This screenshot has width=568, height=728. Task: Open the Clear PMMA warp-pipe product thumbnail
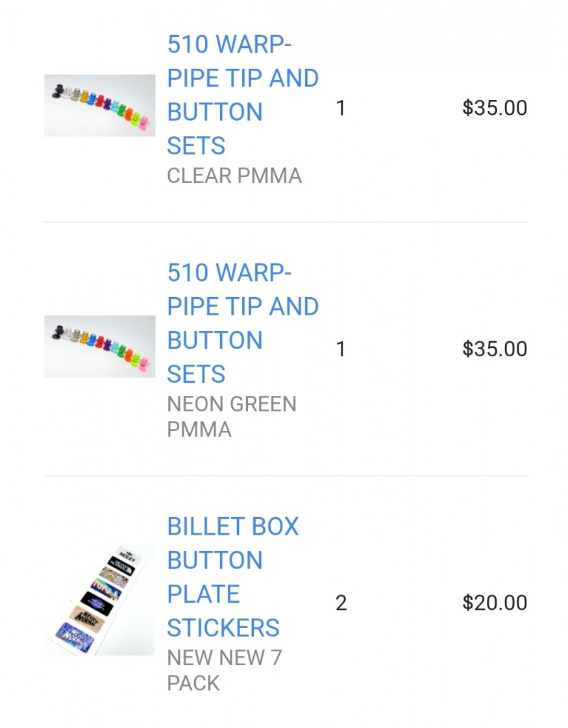[100, 105]
